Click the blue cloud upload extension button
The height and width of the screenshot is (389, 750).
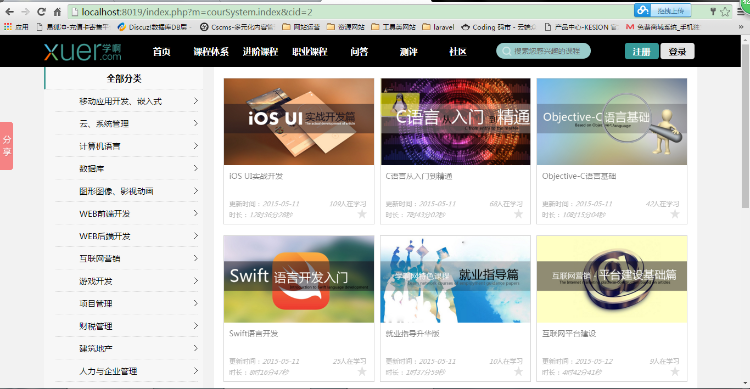tap(662, 11)
